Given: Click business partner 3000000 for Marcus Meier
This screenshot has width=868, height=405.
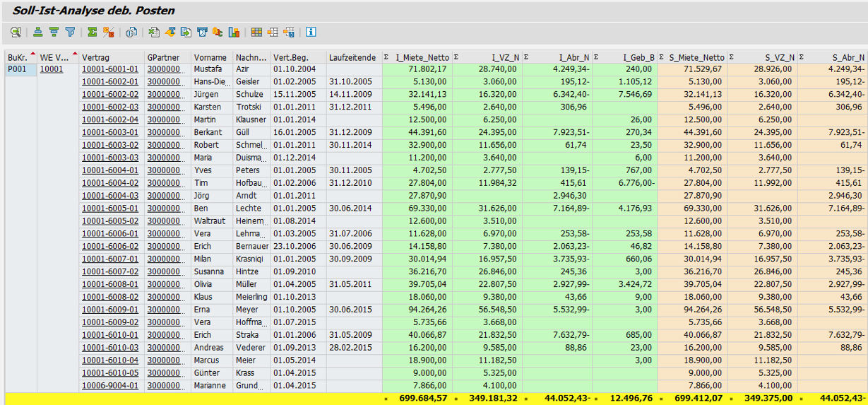Looking at the screenshot, I should [x=165, y=360].
